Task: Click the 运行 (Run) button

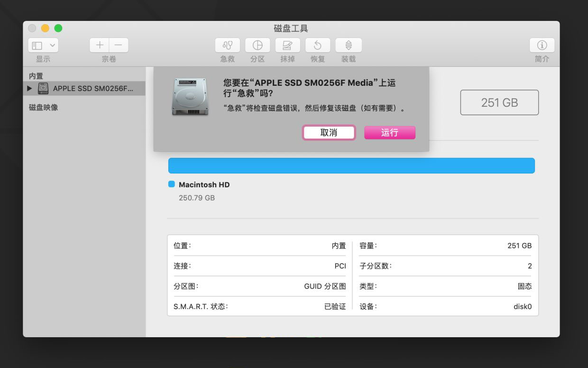Action: click(x=390, y=133)
